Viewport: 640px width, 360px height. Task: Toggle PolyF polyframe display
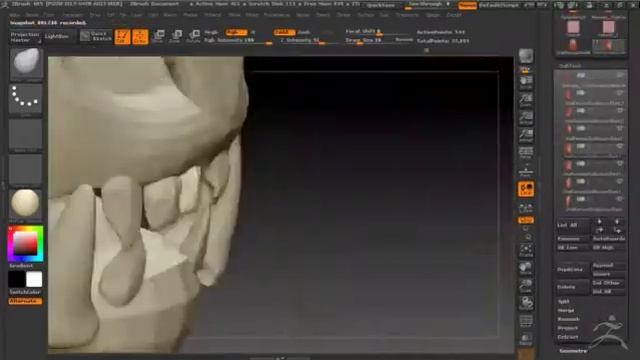pyautogui.click(x=526, y=321)
